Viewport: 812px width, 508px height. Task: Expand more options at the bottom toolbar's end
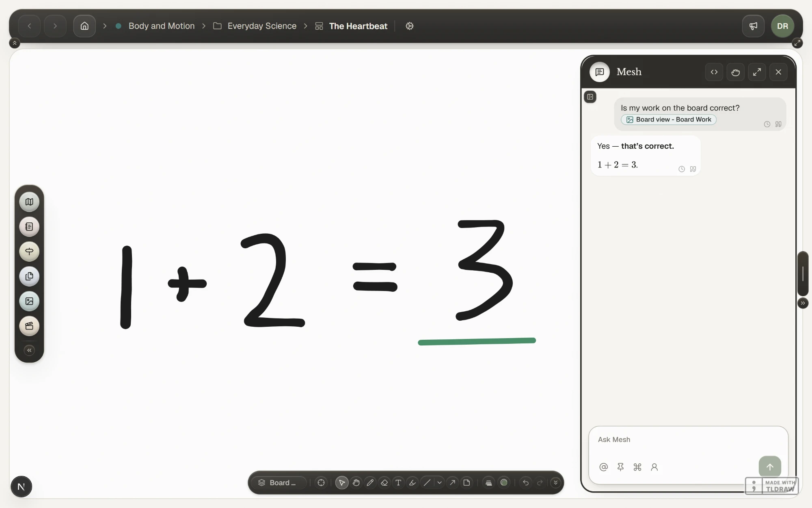555,482
